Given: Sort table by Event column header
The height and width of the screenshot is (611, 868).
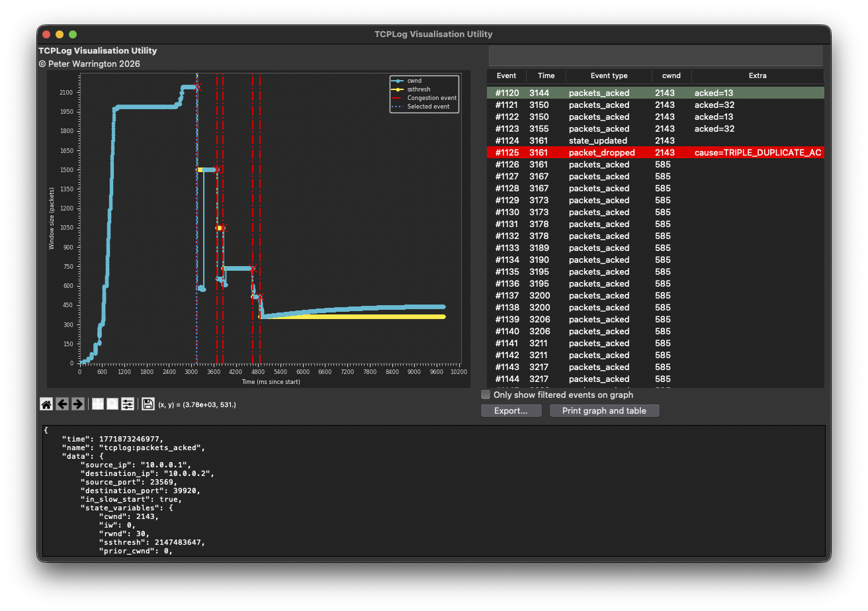Looking at the screenshot, I should pyautogui.click(x=506, y=75).
